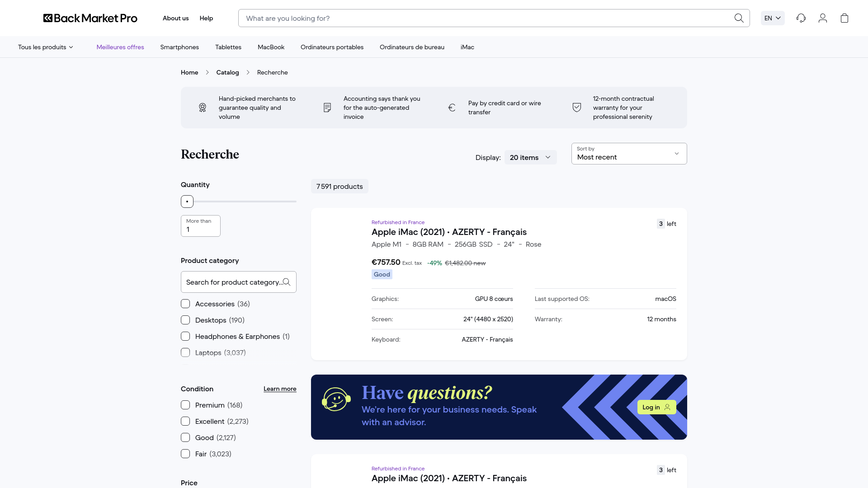Click the Quantity slider track

pyautogui.click(x=239, y=202)
